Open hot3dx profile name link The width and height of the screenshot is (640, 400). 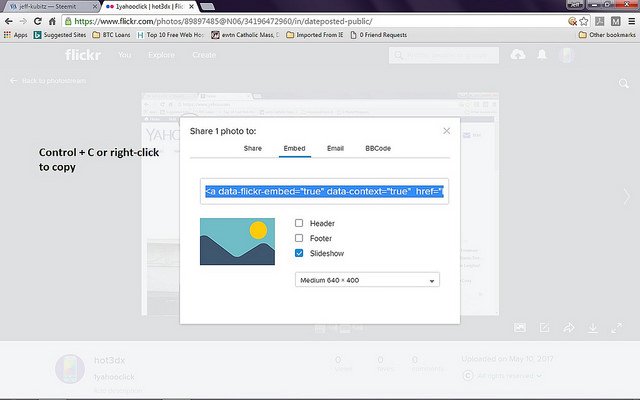[x=109, y=360]
